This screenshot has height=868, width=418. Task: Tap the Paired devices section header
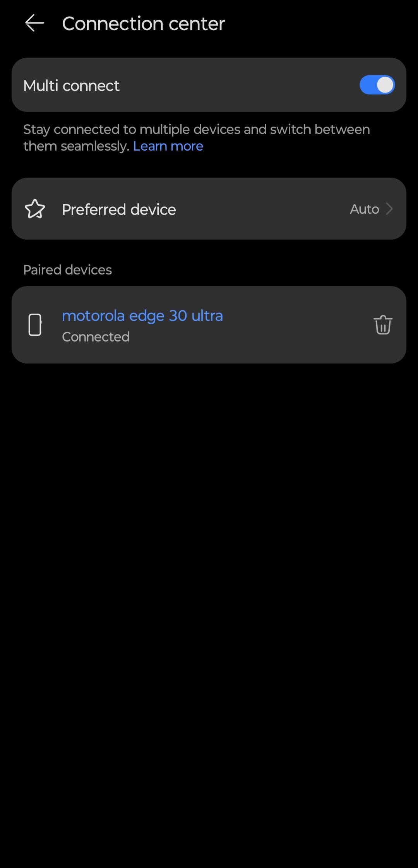(x=67, y=270)
